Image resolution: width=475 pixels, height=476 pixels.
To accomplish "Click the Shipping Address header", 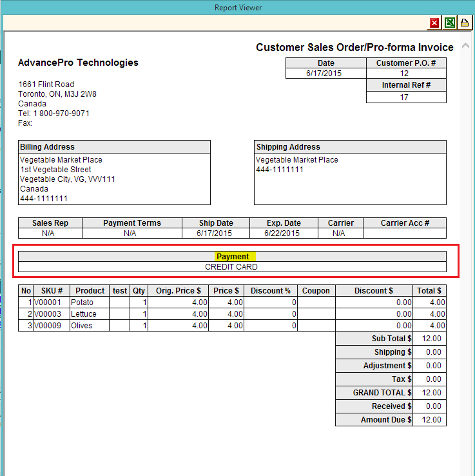I will [288, 147].
